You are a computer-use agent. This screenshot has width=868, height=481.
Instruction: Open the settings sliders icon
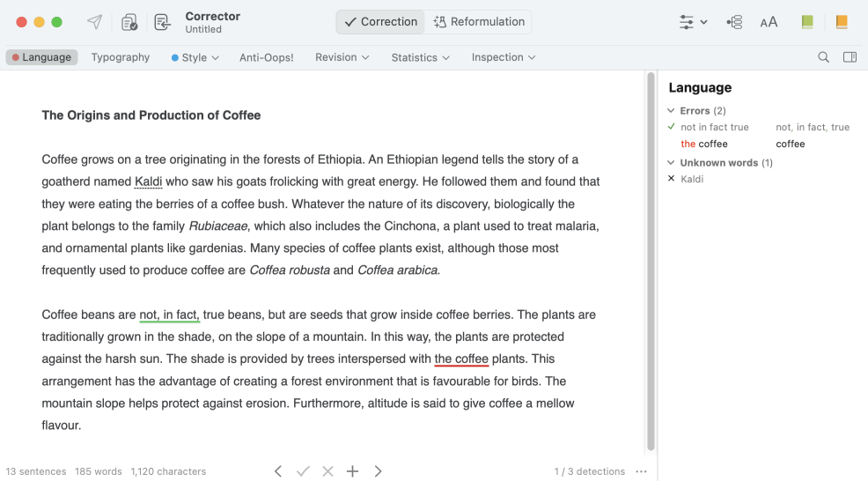693,22
